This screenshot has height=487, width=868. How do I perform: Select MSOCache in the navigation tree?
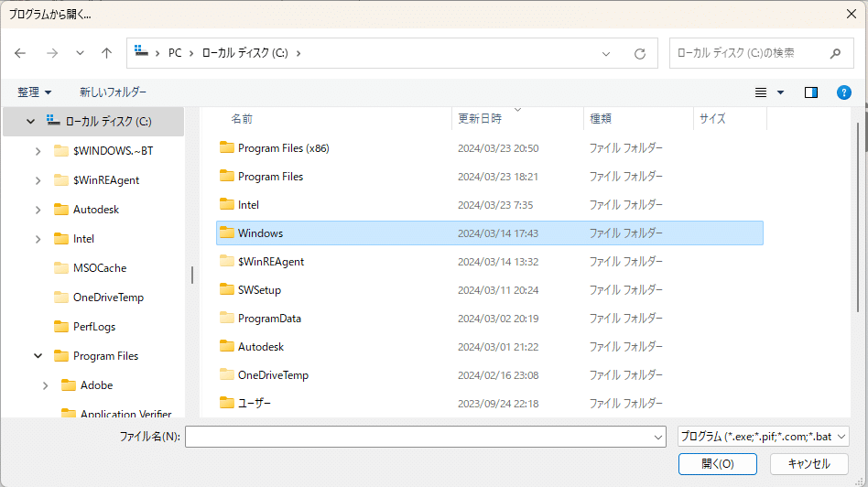100,268
